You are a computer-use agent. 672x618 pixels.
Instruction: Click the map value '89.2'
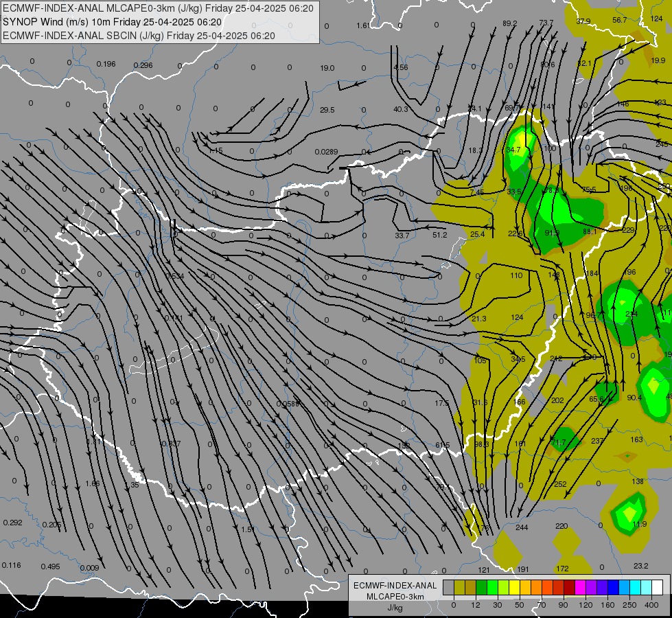509,23
